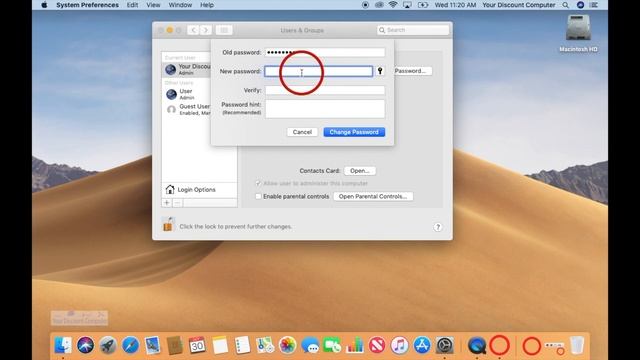This screenshot has height=360, width=640.
Task: Open the System Preferences menu
Action: 87,5
